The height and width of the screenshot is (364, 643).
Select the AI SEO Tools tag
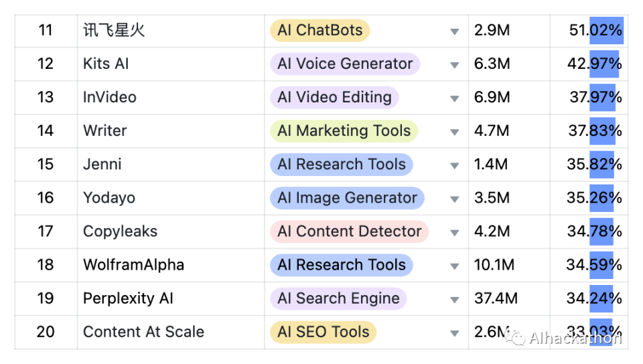click(323, 332)
